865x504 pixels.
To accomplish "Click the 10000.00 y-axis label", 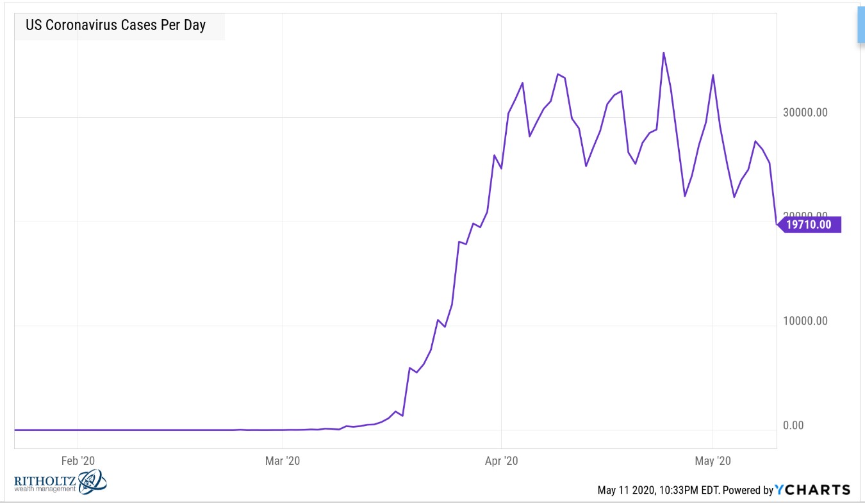I will coord(804,321).
